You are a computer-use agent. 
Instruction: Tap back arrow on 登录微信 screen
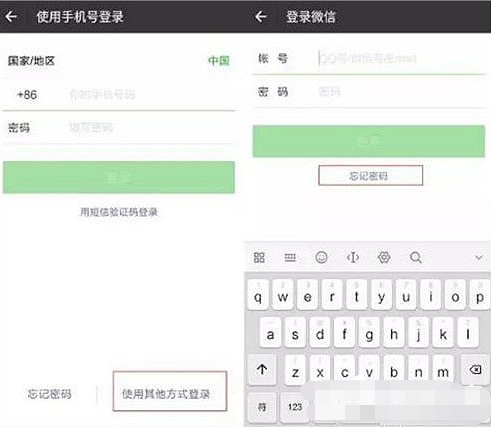(261, 16)
